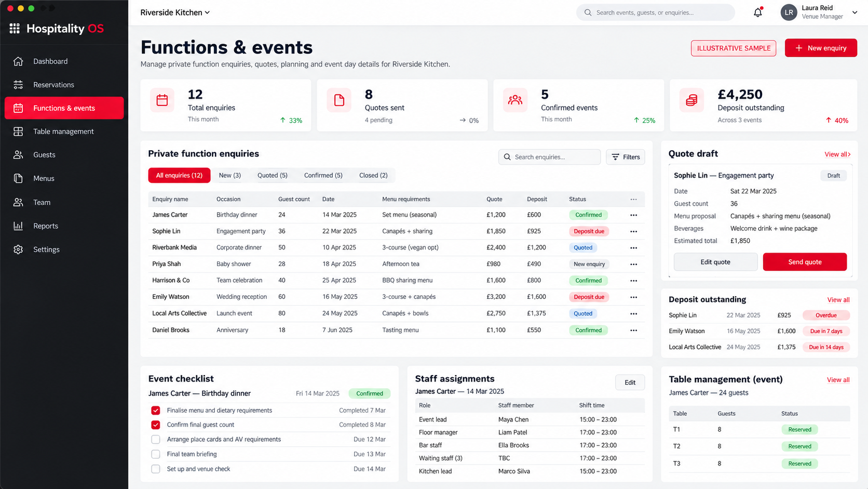Click the Menus document icon
This screenshot has height=489, width=868.
click(x=18, y=178)
